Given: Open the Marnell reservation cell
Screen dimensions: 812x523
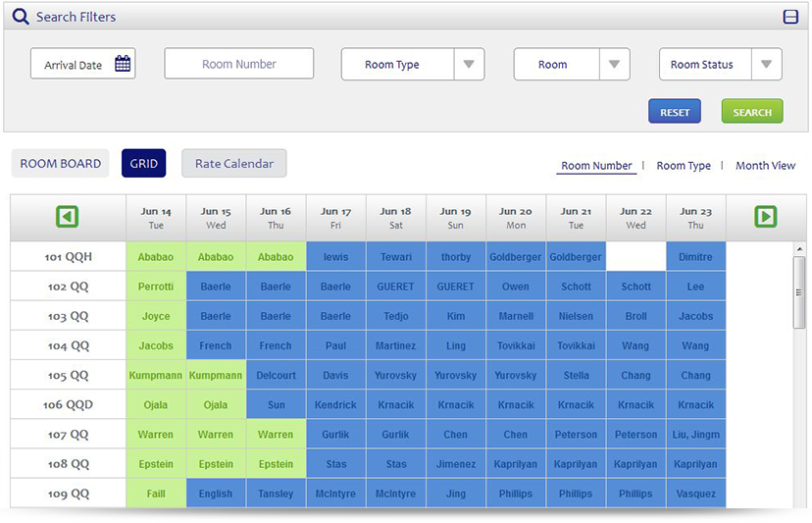Looking at the screenshot, I should click(515, 316).
